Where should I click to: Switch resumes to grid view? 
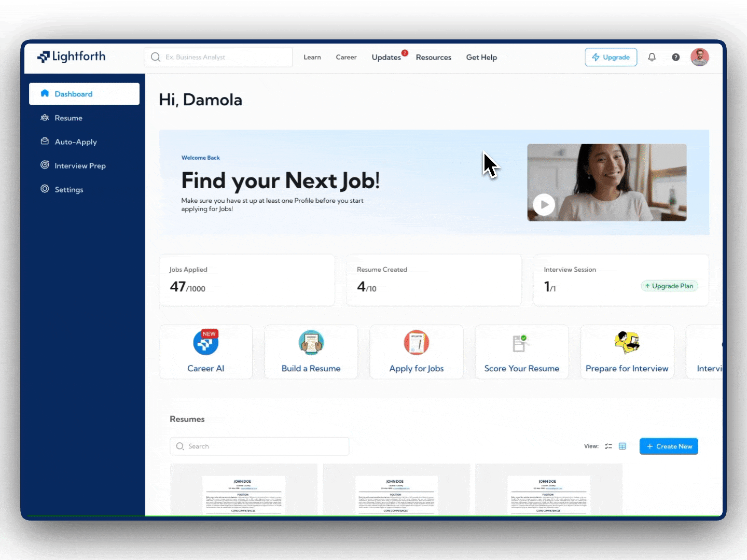tap(622, 446)
